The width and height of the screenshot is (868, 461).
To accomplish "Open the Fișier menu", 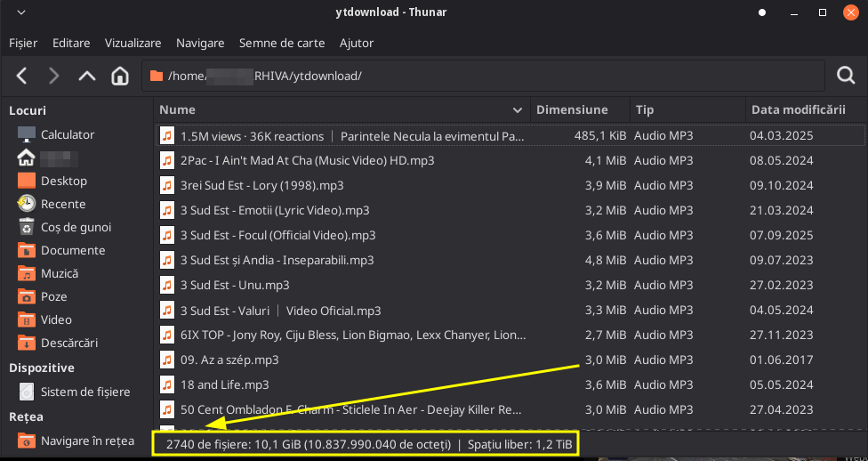I will [x=23, y=43].
